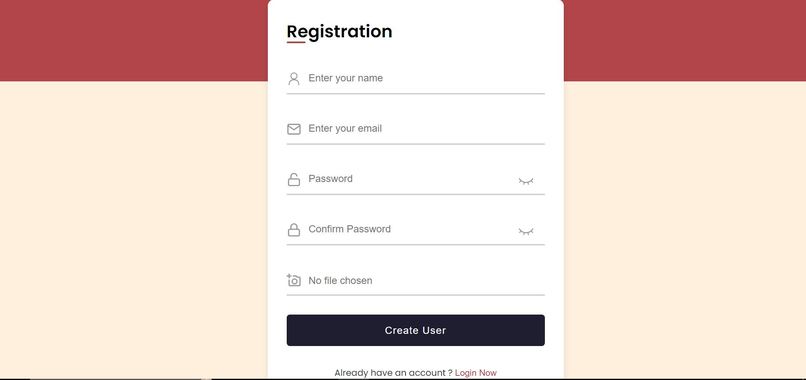Submit the form with Create User

[415, 330]
